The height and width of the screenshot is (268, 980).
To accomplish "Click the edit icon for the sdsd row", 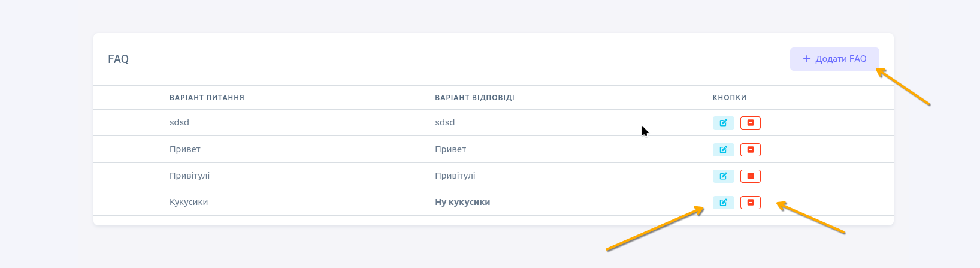I will pyautogui.click(x=723, y=123).
